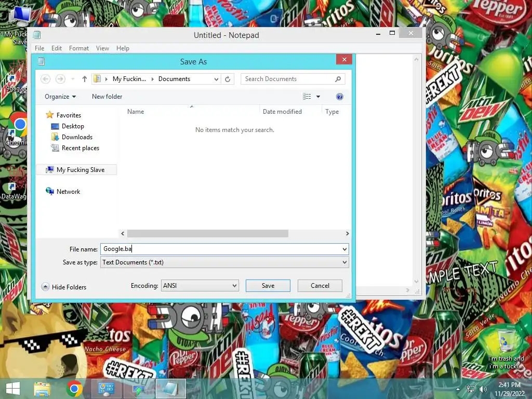
Task: Click the Desktop icon in navigation pane
Action: (x=55, y=126)
